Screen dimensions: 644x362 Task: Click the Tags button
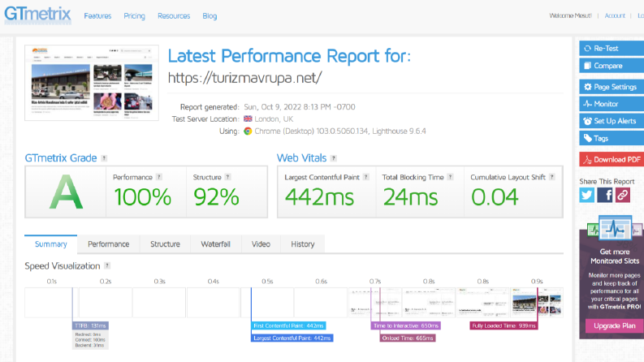tap(612, 138)
